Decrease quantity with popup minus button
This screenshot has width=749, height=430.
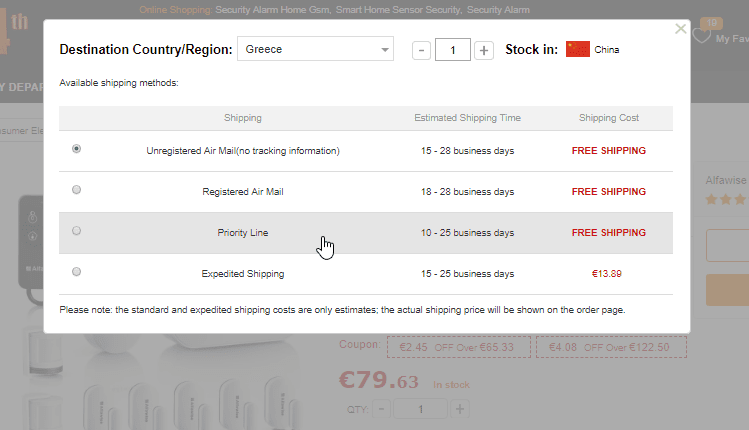(421, 50)
